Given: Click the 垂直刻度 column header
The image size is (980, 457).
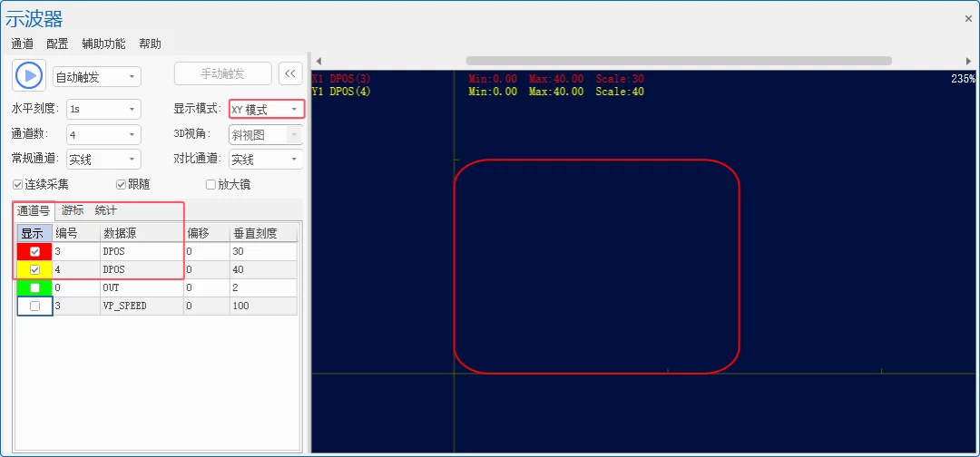Looking at the screenshot, I should click(264, 234).
